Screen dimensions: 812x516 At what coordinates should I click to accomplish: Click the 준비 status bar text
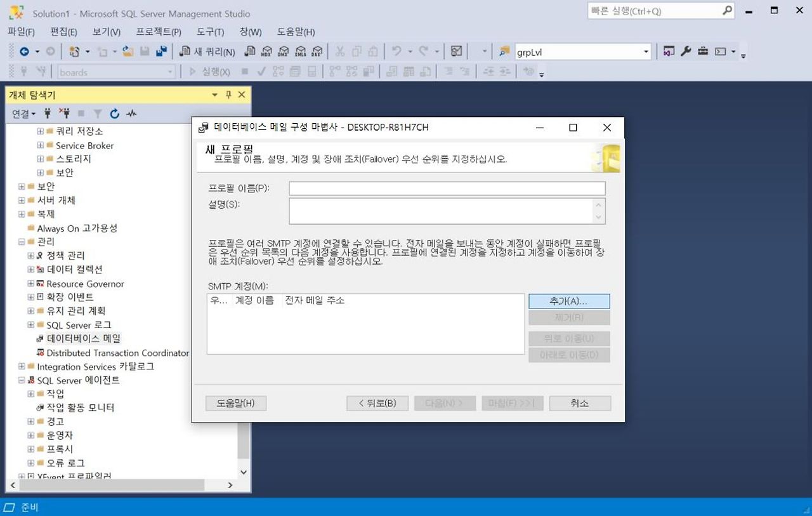click(x=30, y=507)
